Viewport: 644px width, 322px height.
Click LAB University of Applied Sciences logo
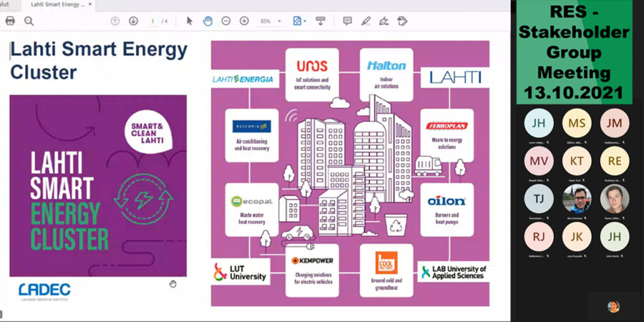453,272
